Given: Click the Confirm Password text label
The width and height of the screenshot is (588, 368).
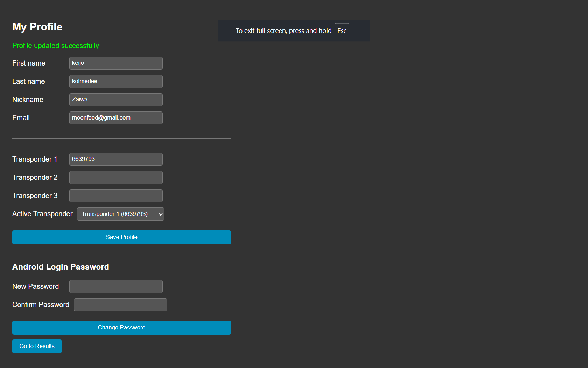Looking at the screenshot, I should coord(41,305).
